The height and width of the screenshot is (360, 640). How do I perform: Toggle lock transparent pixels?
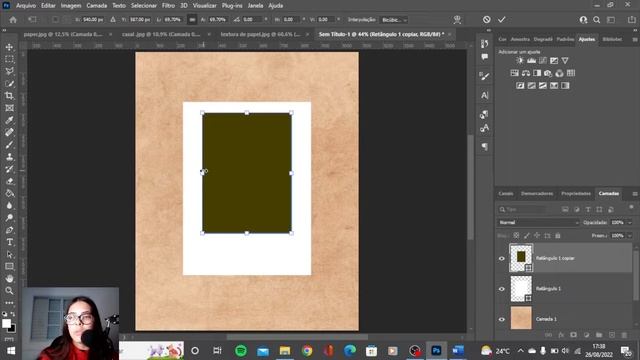pos(516,236)
